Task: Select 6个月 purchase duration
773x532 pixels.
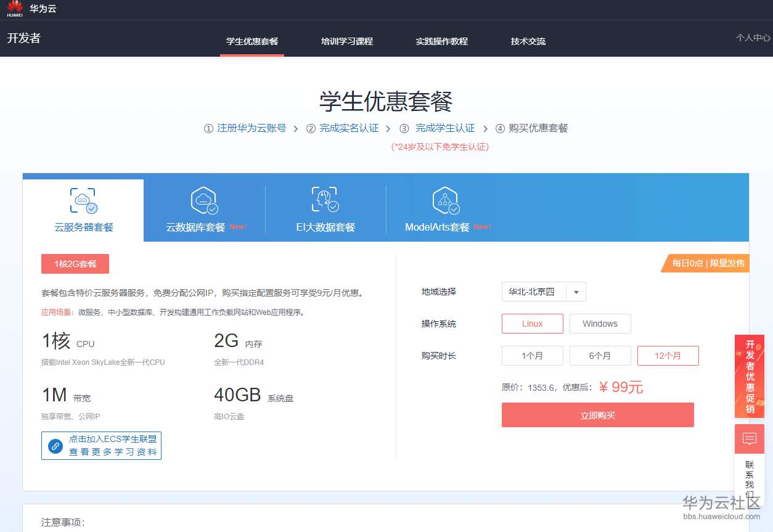Action: point(600,356)
